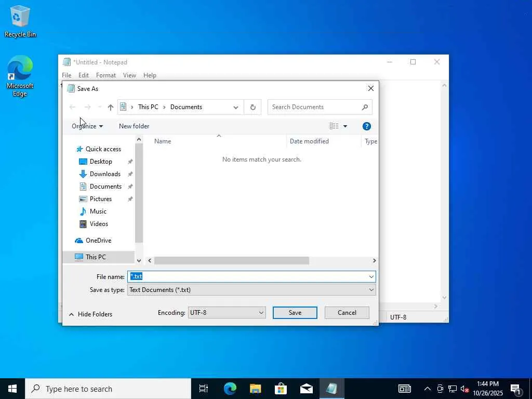Click the Up one level arrow
The height and width of the screenshot is (399, 532).
110,107
